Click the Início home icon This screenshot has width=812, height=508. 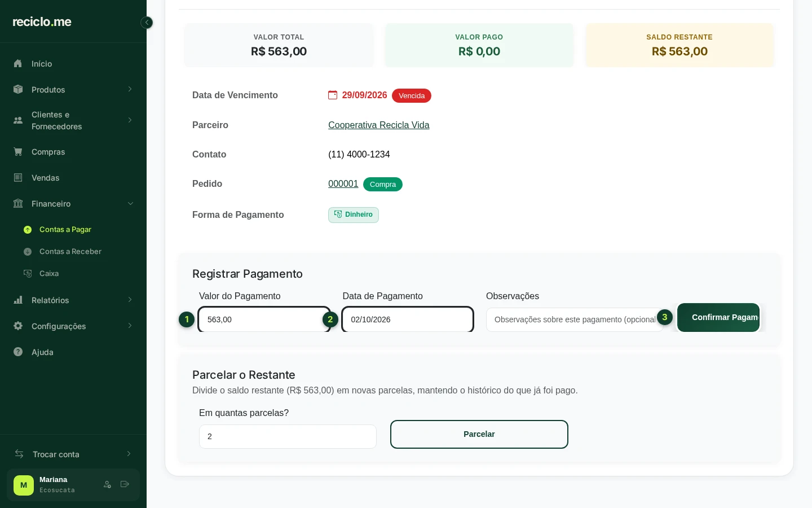(18, 64)
